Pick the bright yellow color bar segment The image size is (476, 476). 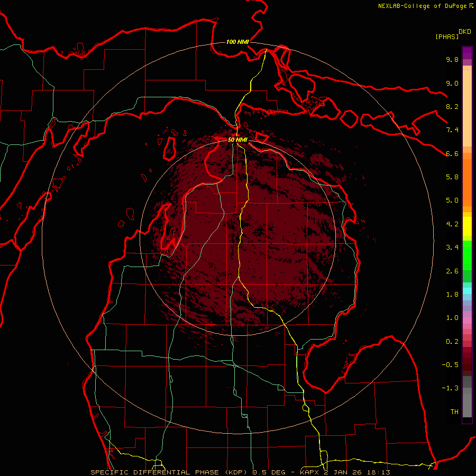[x=467, y=226]
